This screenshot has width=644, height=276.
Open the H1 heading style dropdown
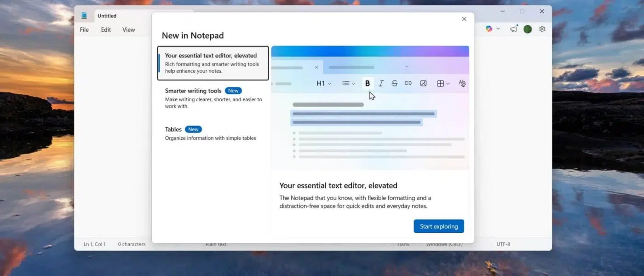tap(323, 83)
